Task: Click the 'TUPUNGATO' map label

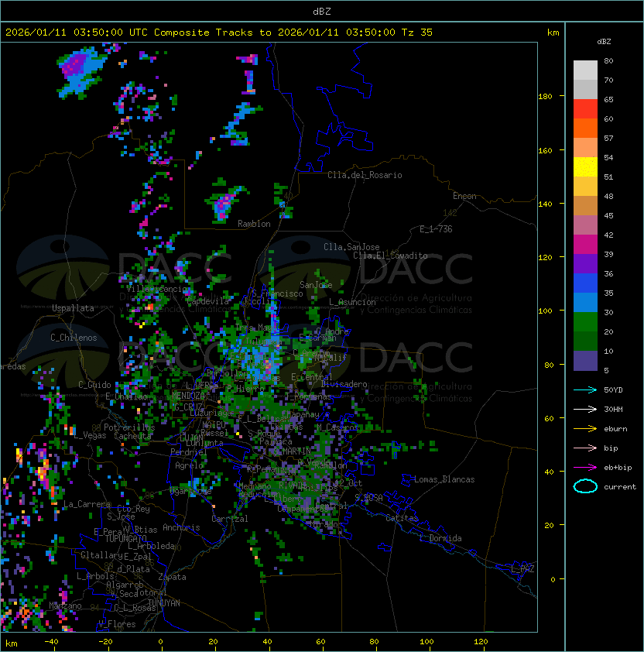Action: pos(126,539)
